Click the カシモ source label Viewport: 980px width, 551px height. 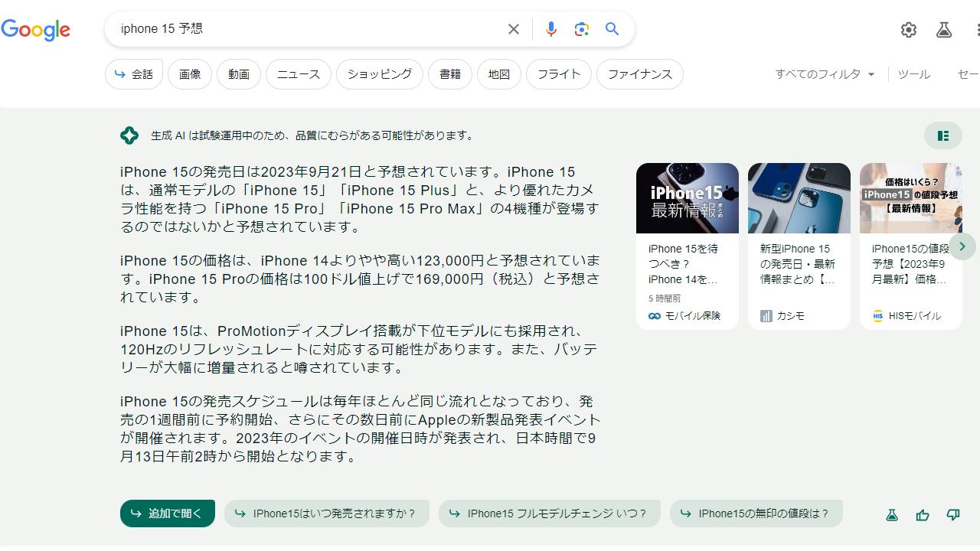coord(791,316)
